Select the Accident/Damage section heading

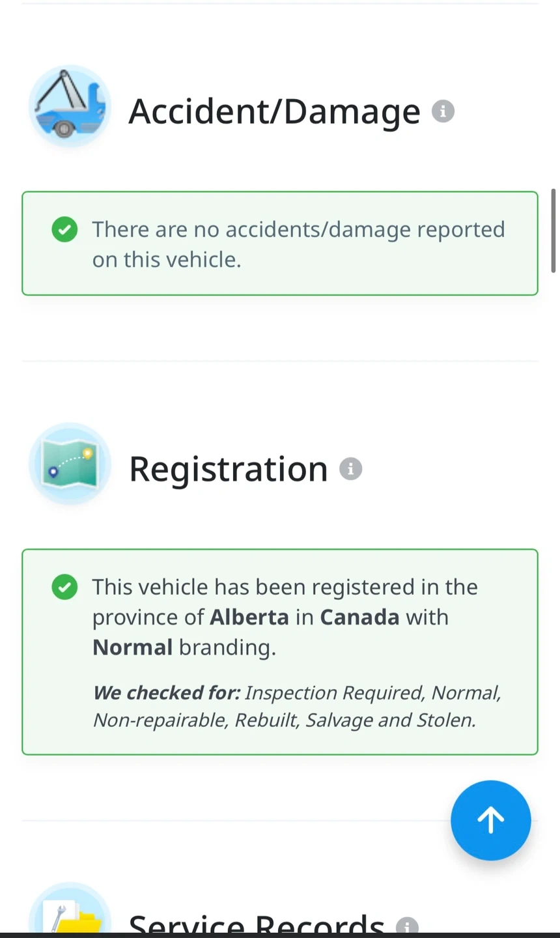click(x=274, y=111)
